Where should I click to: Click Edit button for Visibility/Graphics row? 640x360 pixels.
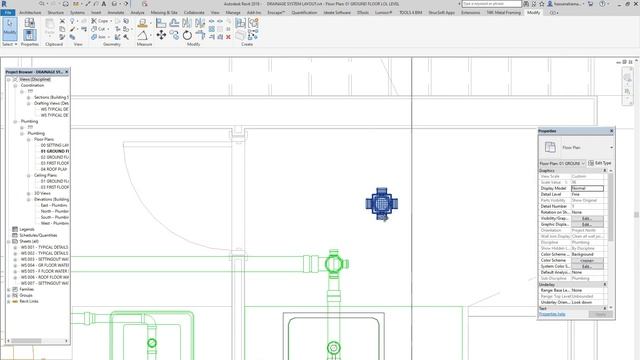[587, 218]
